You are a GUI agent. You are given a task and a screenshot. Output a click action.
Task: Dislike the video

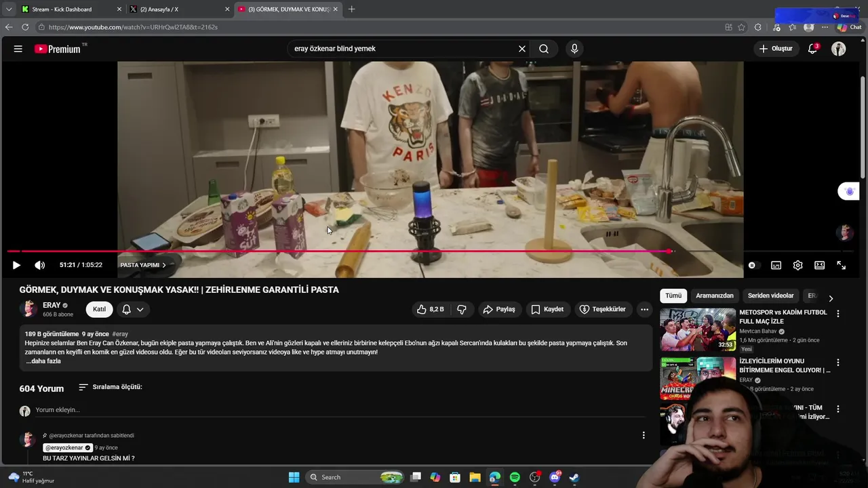[x=462, y=309]
